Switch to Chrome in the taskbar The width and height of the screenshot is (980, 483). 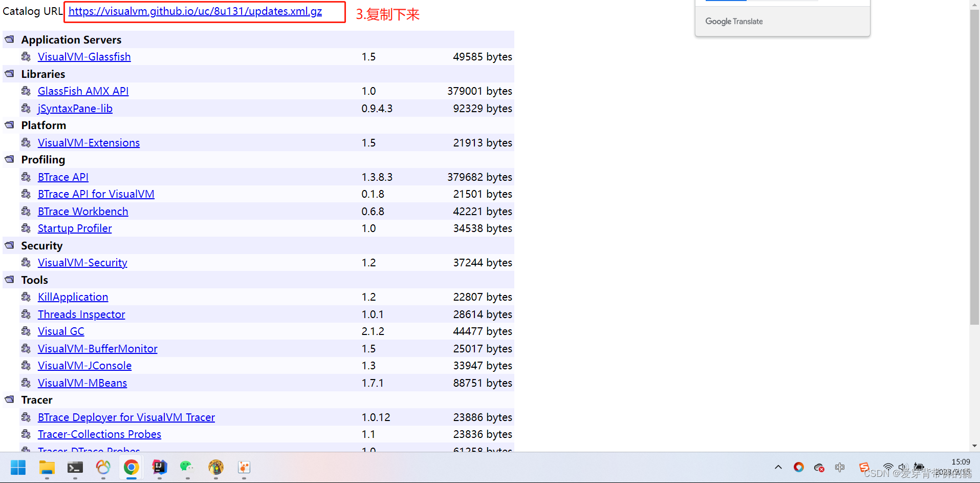click(x=131, y=467)
